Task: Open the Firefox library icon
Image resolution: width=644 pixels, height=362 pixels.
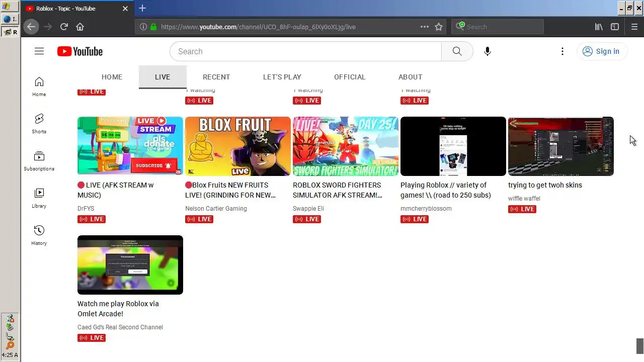Action: [599, 27]
